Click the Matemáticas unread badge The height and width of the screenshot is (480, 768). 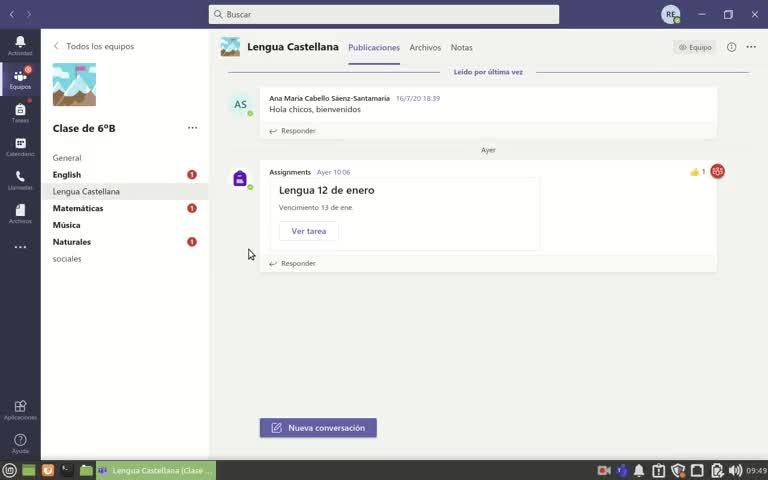(x=192, y=208)
